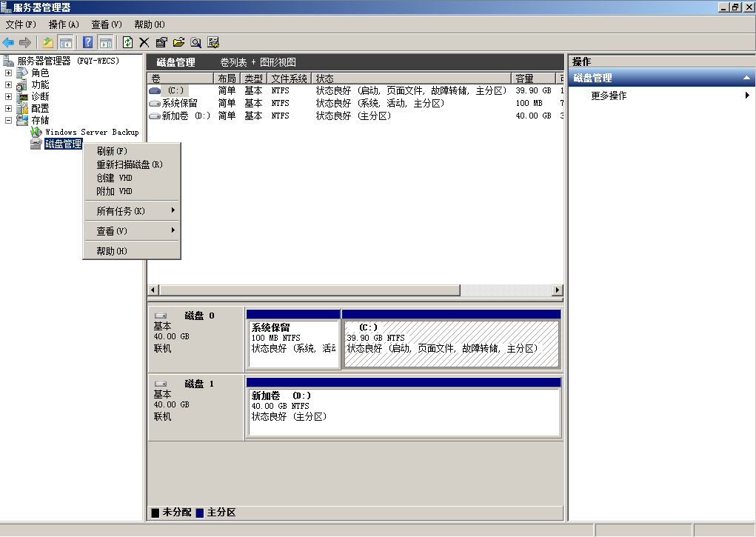Click the Properties toolbar icon

click(x=161, y=42)
